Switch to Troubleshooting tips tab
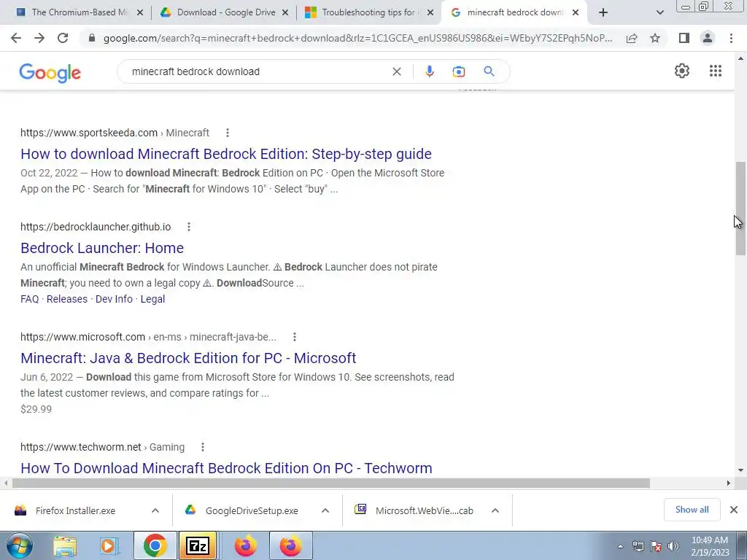Screen dimensions: 747x560 tap(370, 12)
